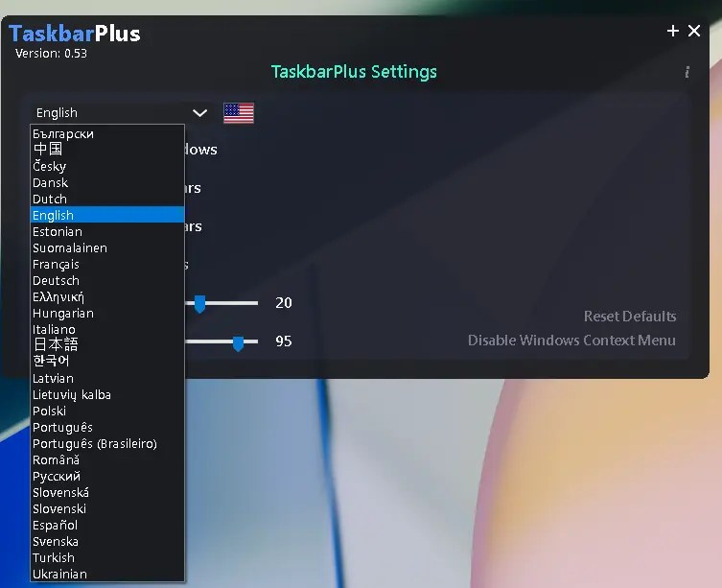Choose 한국어 language option

[107, 361]
